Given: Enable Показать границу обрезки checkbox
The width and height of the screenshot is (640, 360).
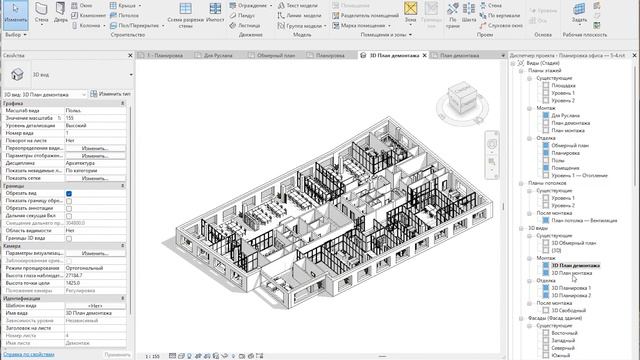Looking at the screenshot, I should pyautogui.click(x=69, y=201).
